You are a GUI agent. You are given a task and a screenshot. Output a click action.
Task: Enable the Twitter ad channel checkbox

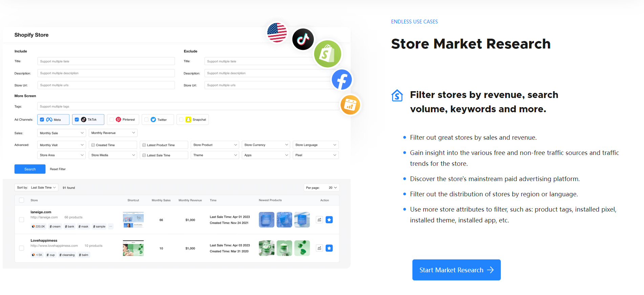[x=146, y=120]
